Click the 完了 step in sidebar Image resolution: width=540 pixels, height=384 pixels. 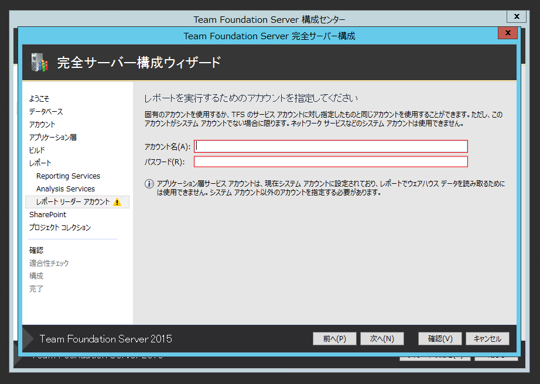click(36, 289)
